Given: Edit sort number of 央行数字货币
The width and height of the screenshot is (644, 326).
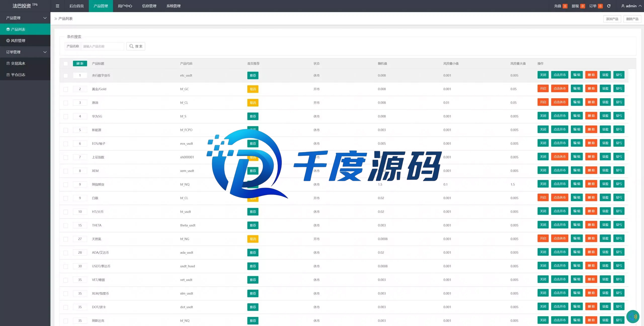Looking at the screenshot, I should [x=80, y=76].
